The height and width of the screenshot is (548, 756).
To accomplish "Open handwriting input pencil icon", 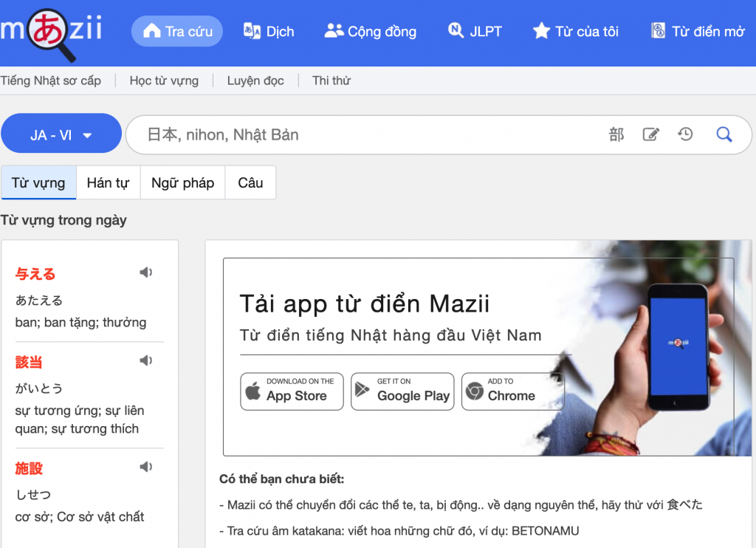I will click(x=650, y=134).
